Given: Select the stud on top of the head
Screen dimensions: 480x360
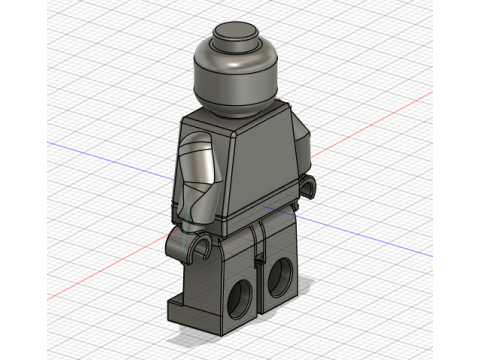Looking at the screenshot, I should (236, 38).
